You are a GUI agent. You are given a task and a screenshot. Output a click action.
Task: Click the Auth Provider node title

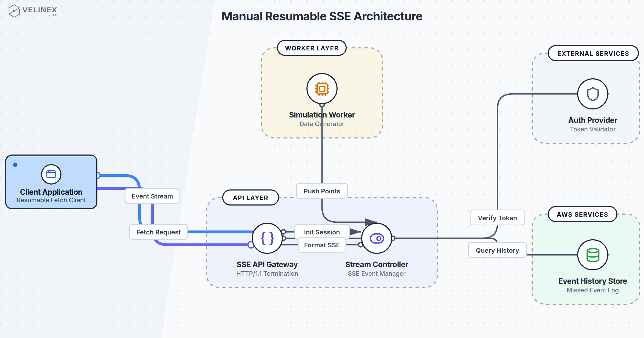coord(592,120)
